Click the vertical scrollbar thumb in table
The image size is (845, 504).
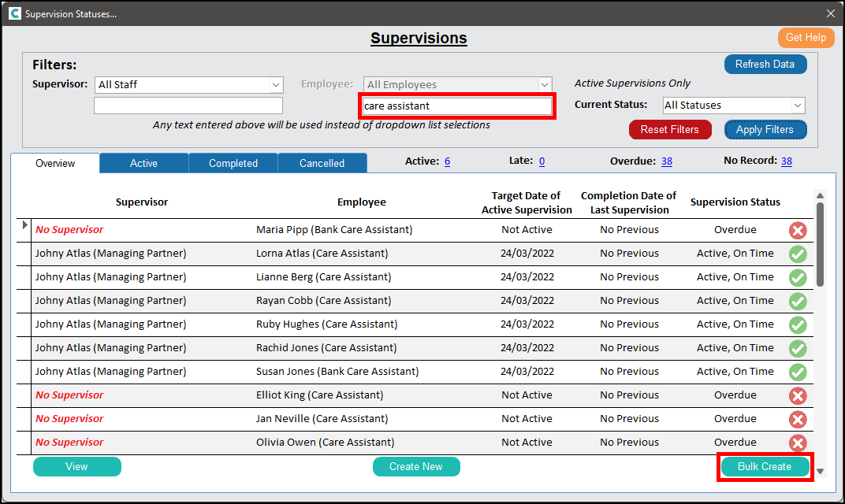[820, 244]
